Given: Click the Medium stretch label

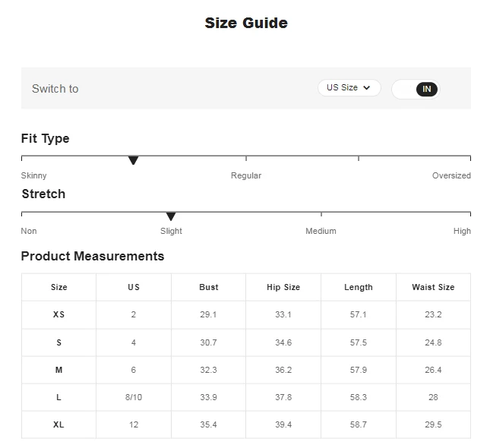Looking at the screenshot, I should coord(321,231).
